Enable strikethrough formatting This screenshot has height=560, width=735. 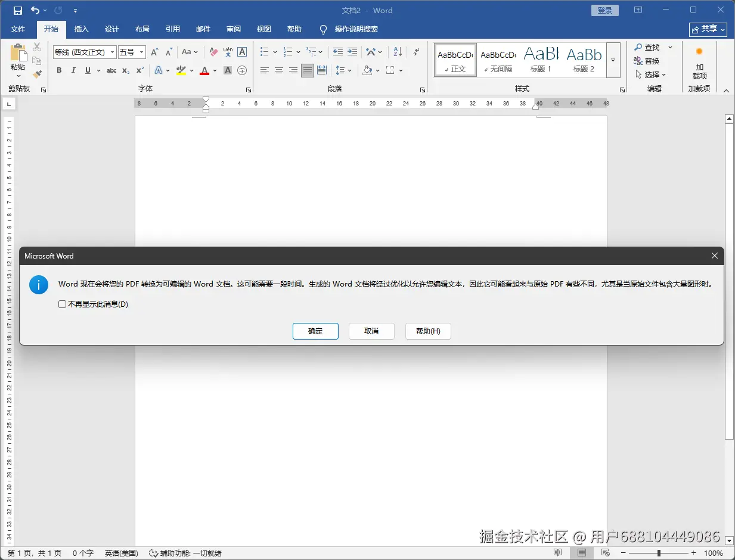[x=110, y=70]
